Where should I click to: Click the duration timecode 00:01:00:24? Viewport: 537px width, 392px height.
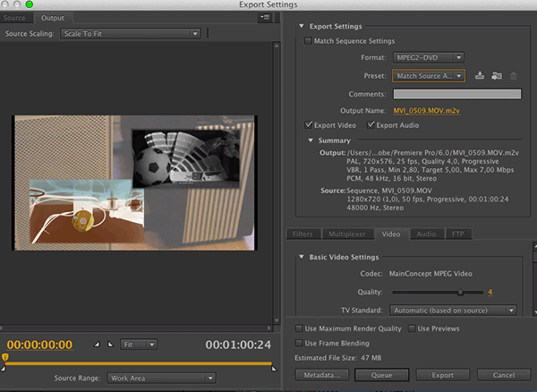click(238, 345)
